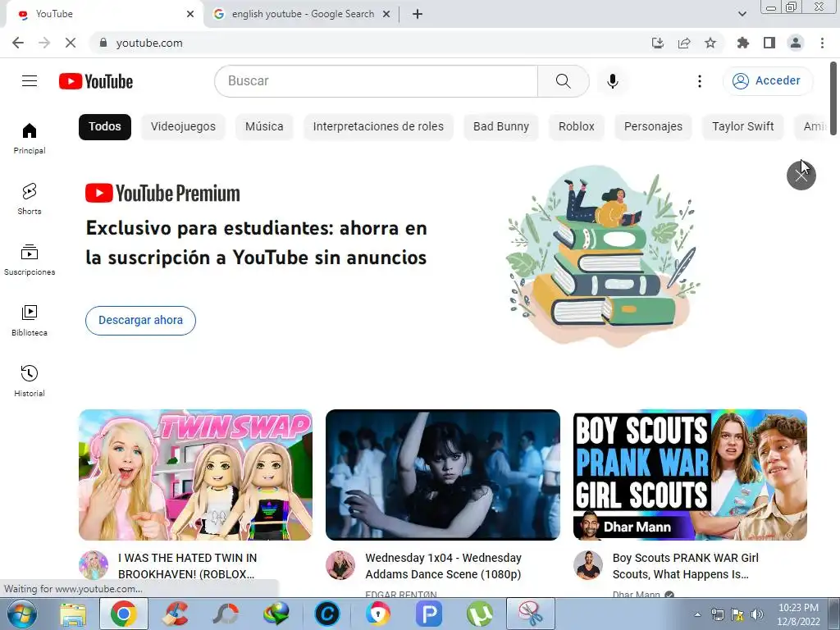Image resolution: width=840 pixels, height=630 pixels.
Task: Click the magnifier search button
Action: [x=563, y=81]
